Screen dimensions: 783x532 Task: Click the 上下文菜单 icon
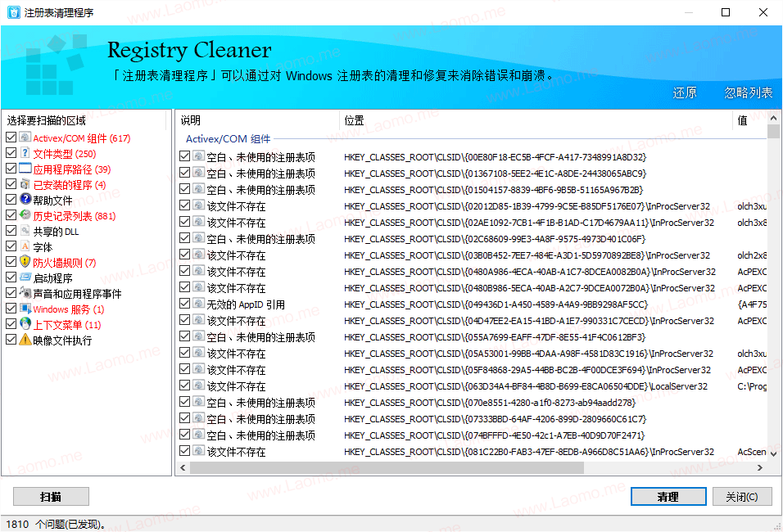pos(25,323)
